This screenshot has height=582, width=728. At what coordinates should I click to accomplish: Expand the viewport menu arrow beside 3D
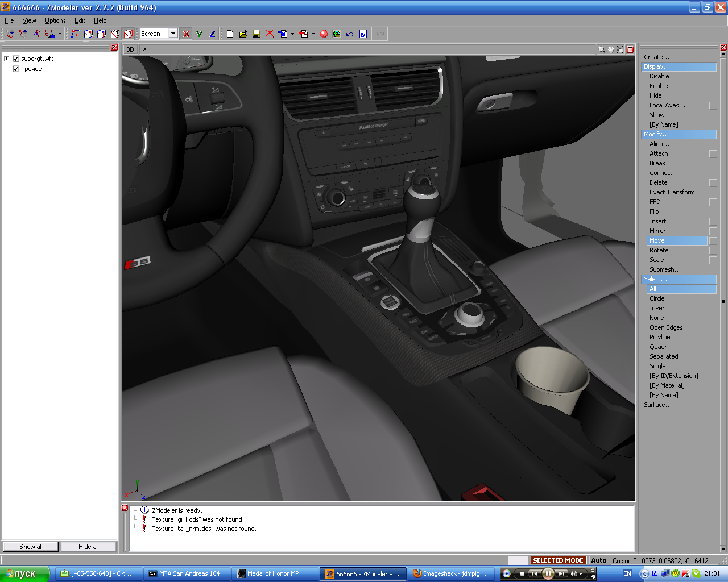point(144,49)
